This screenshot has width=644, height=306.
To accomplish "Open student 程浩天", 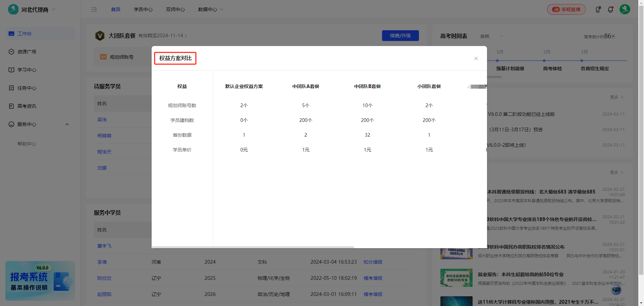I will pyautogui.click(x=104, y=152).
